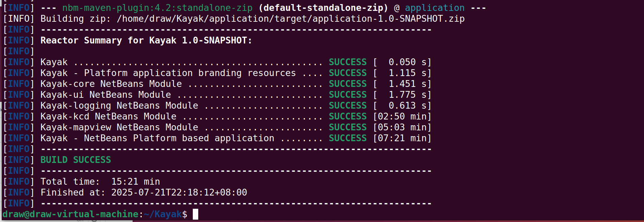Click 'Kayak-mapview NetBeans Module' entry

point(119,127)
